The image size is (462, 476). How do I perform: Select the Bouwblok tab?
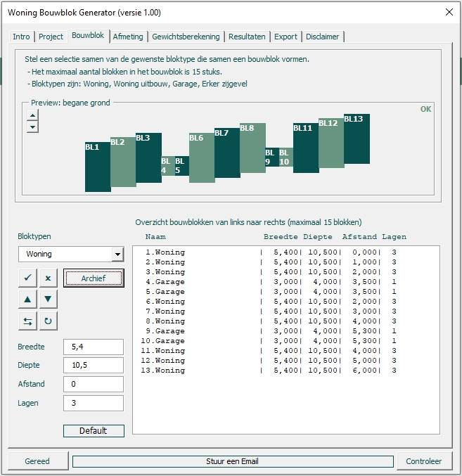pos(88,36)
